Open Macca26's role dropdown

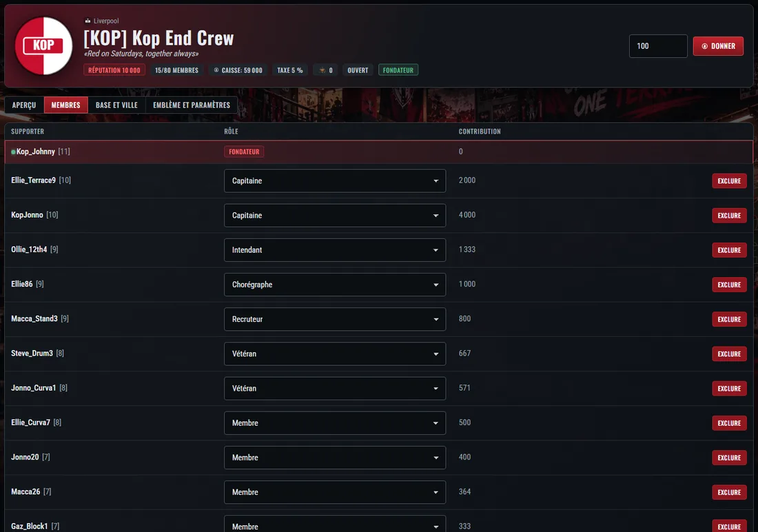pyautogui.click(x=334, y=492)
